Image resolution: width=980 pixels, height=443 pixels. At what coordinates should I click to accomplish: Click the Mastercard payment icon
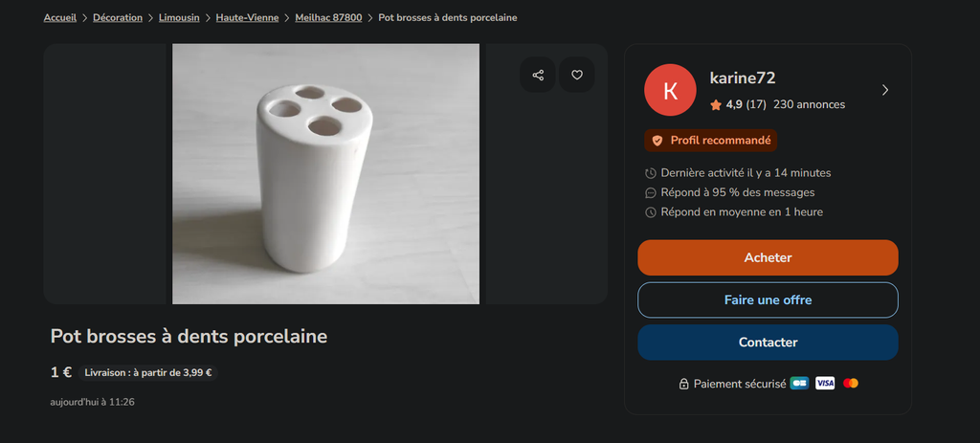point(851,384)
